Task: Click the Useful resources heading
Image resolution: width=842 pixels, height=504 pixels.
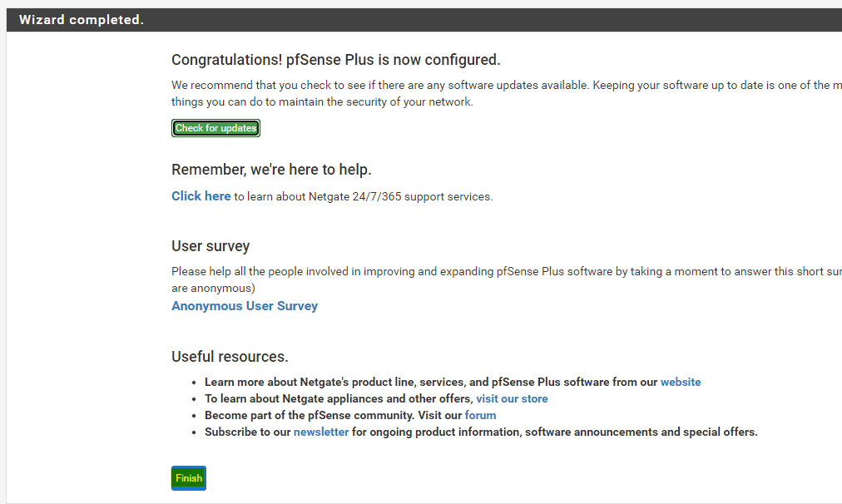Action: 230,357
